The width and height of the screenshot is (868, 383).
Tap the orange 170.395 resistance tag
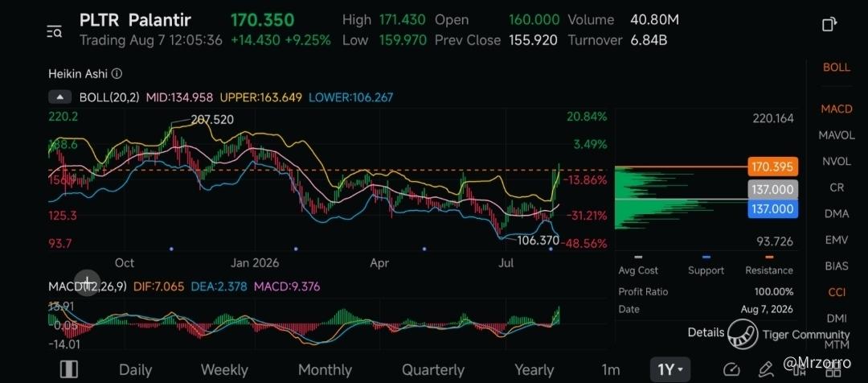pos(772,167)
